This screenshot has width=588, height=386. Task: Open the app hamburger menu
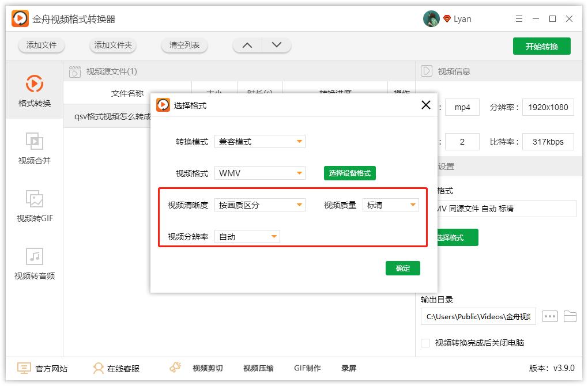click(518, 18)
